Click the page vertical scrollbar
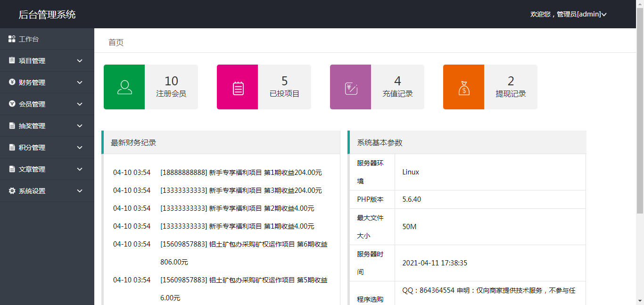This screenshot has width=644, height=305. pos(640,118)
